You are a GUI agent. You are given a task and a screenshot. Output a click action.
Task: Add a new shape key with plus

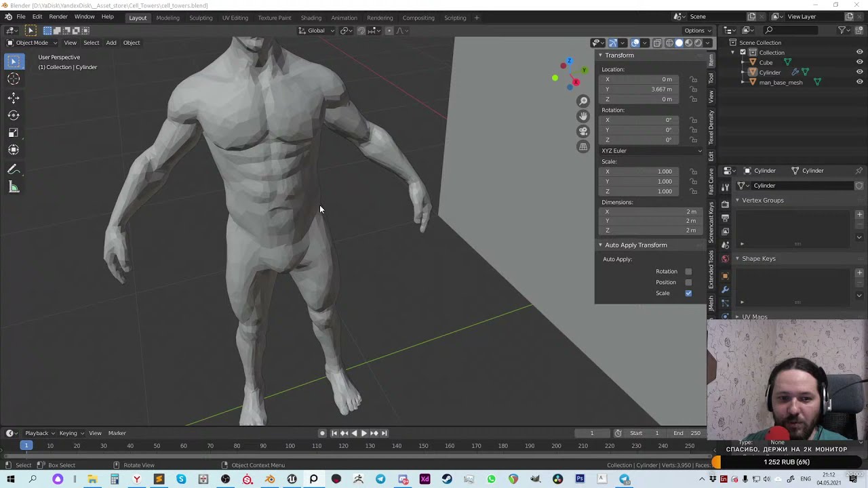(859, 273)
